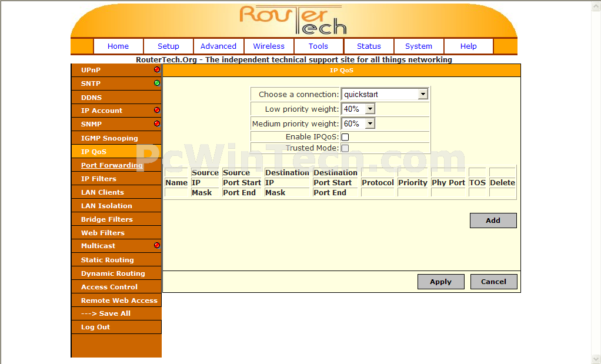Click the green status dot beside SNTP
Viewport: 601px width, 364px height.
point(157,83)
